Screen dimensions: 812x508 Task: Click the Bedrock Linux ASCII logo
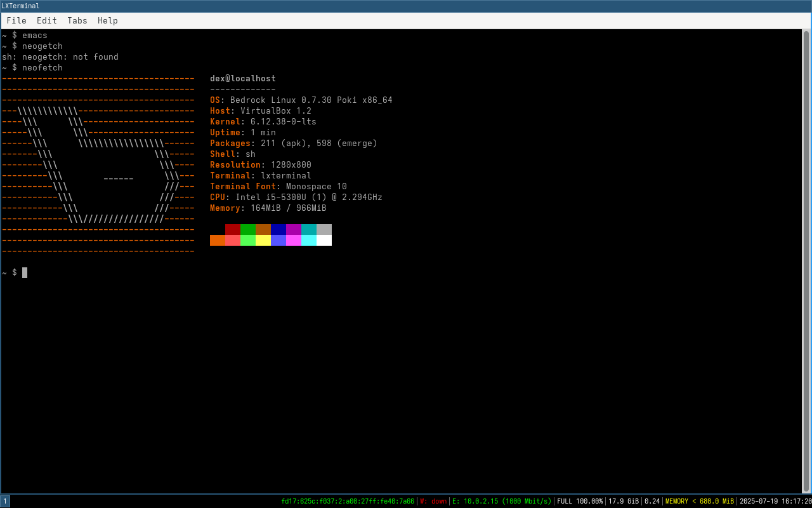(98, 165)
